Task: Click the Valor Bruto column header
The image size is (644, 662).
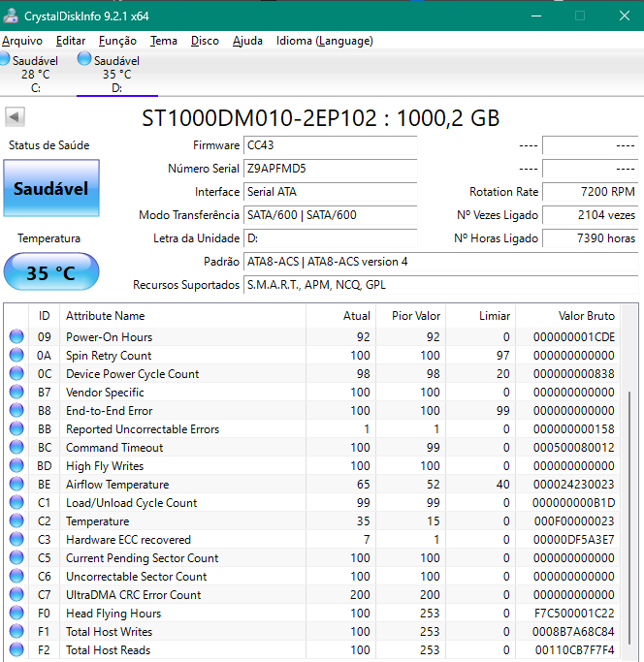Action: [568, 316]
